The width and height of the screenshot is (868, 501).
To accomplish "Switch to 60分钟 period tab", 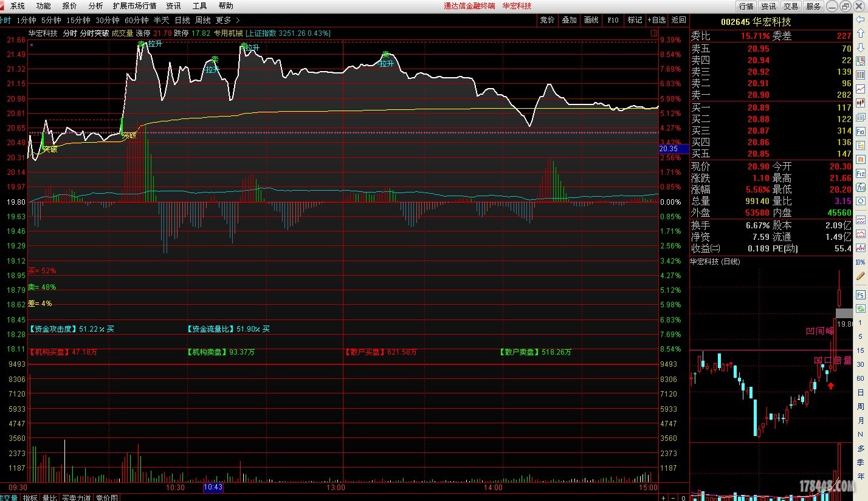I will click(137, 20).
